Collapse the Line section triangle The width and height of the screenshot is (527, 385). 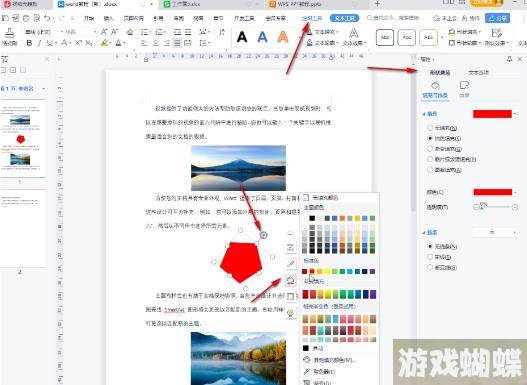tap(423, 232)
